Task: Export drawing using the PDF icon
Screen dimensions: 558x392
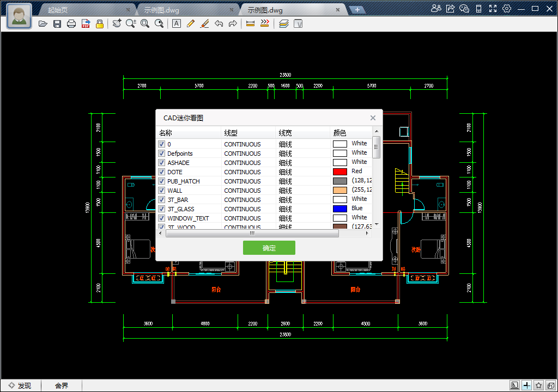Action: coord(86,23)
